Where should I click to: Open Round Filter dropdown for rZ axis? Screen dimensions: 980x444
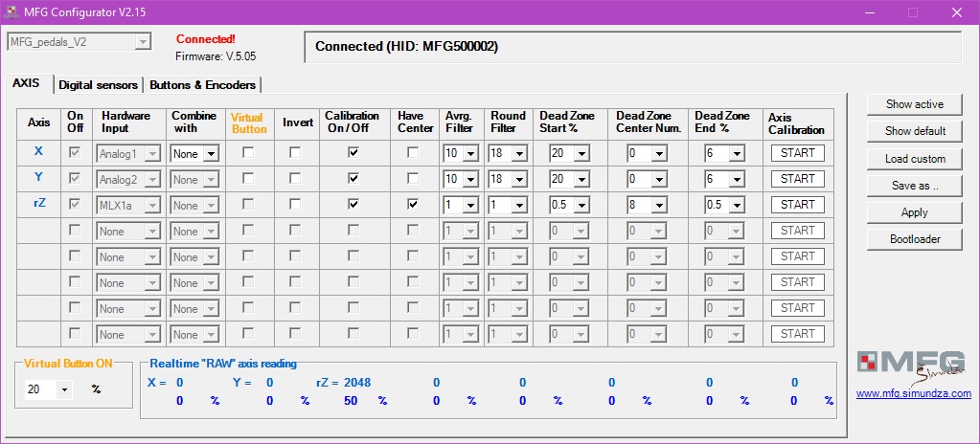[508, 205]
